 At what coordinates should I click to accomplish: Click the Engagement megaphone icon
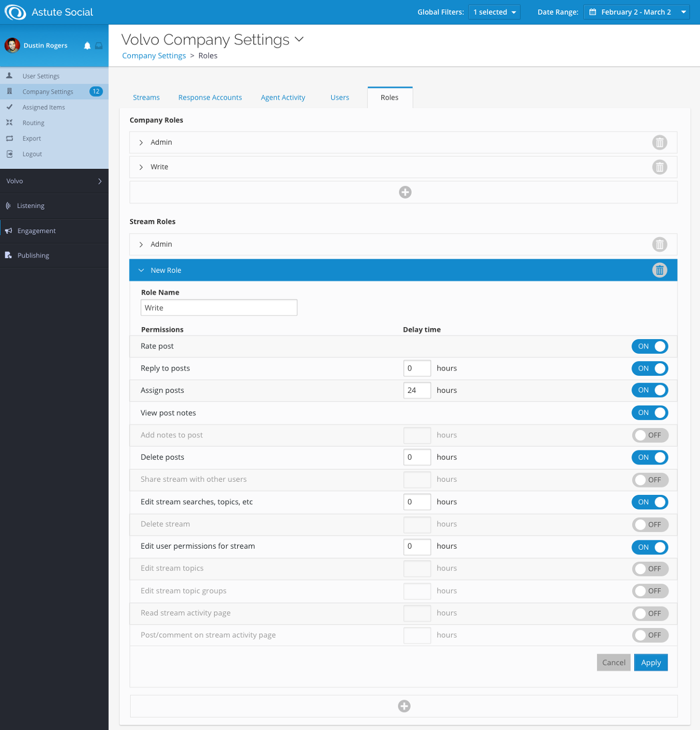8,231
